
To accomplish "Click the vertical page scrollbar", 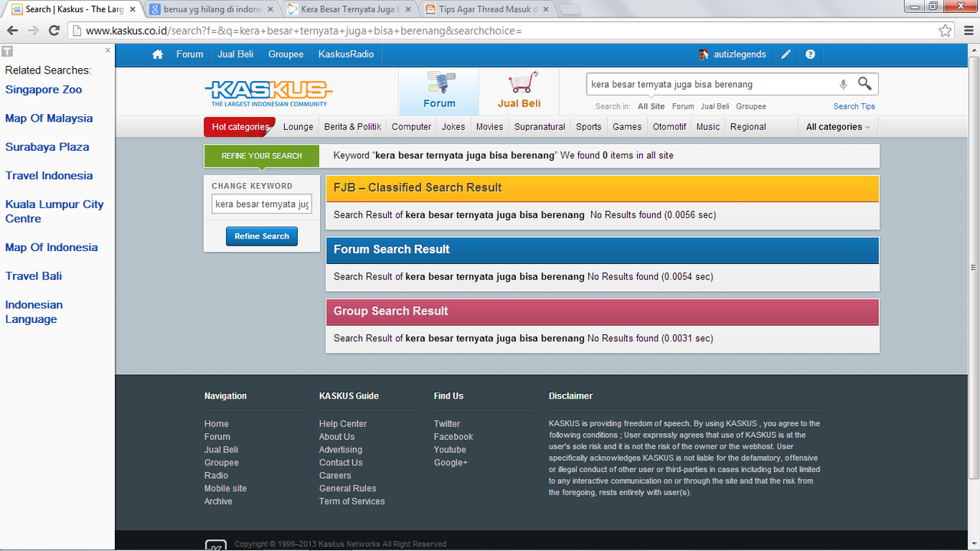I will coord(974,268).
